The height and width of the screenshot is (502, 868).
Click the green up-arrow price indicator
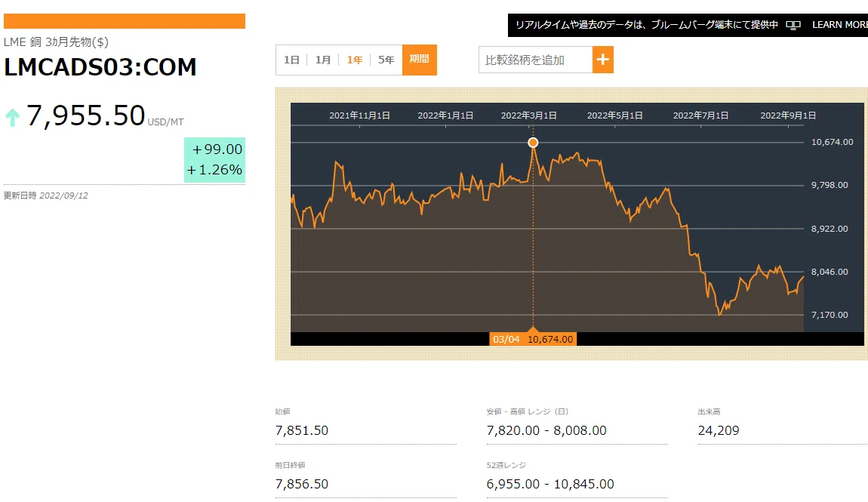pos(12,117)
